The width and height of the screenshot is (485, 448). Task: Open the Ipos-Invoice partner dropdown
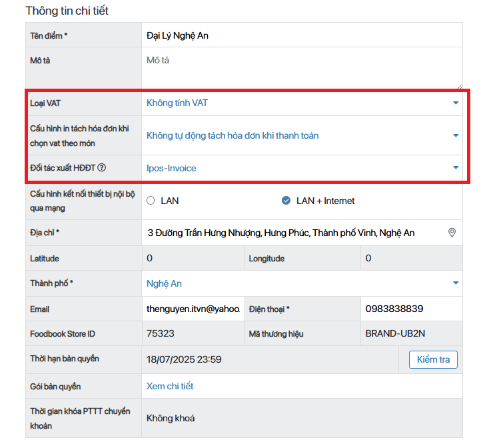click(x=303, y=168)
